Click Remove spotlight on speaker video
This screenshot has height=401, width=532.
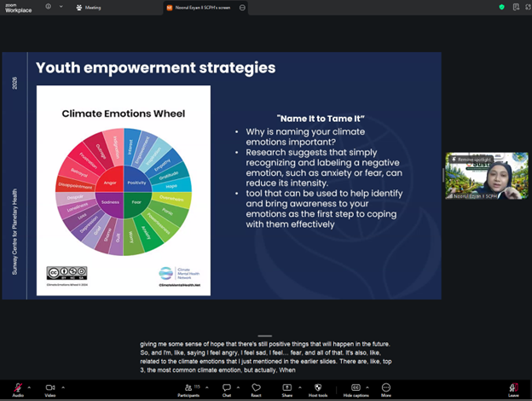(472, 160)
